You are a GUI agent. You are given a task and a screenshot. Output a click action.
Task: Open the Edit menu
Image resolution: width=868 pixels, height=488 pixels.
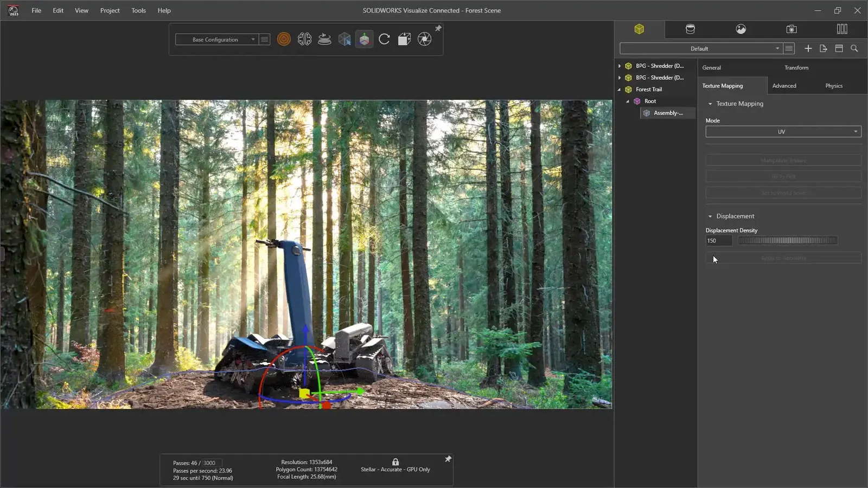(x=58, y=10)
